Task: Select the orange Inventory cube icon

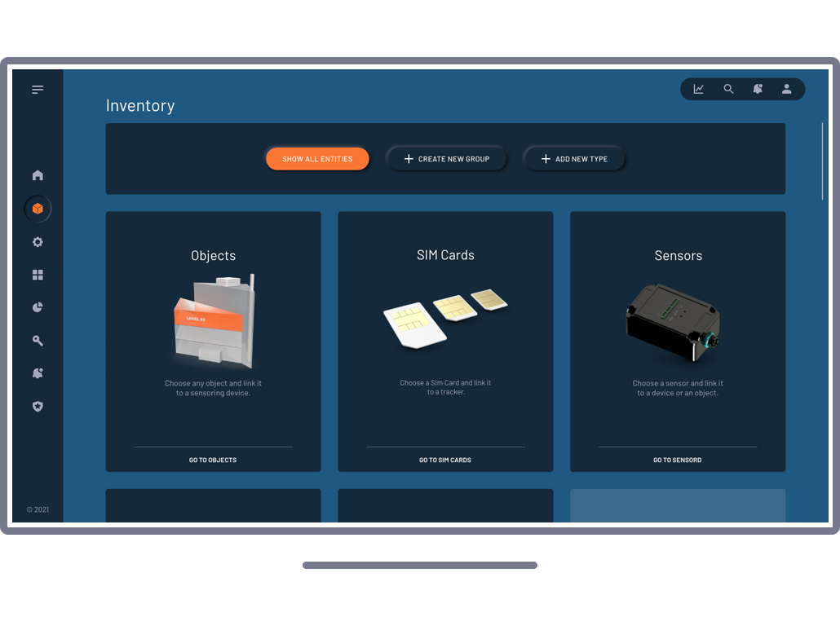Action: pyautogui.click(x=38, y=209)
